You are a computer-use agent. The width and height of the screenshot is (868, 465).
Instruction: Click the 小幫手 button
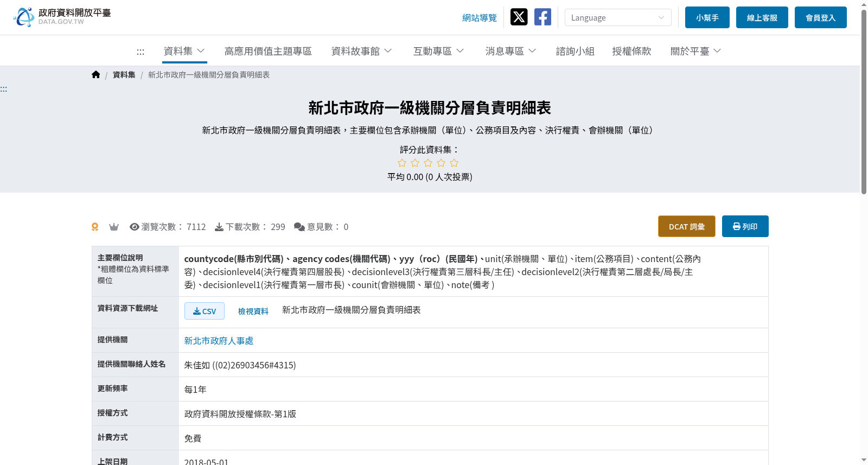[x=707, y=17]
